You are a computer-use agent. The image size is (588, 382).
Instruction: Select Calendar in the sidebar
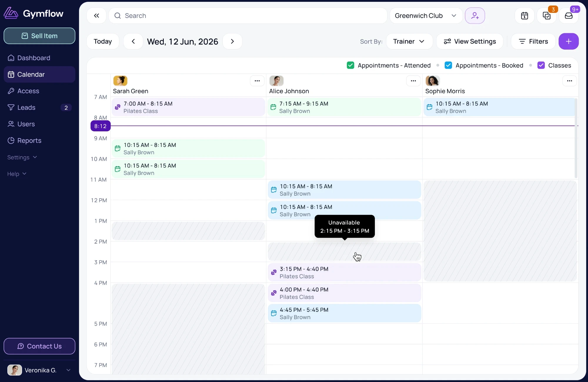(x=39, y=74)
